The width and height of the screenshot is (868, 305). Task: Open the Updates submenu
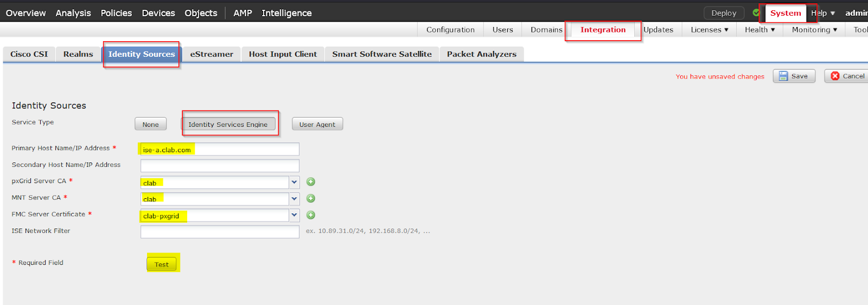pyautogui.click(x=658, y=30)
